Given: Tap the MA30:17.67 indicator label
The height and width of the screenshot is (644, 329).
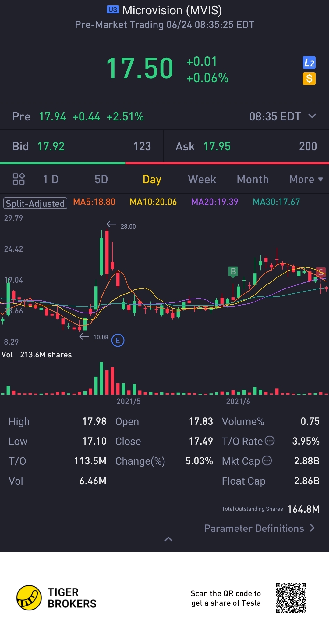Looking at the screenshot, I should click(276, 202).
